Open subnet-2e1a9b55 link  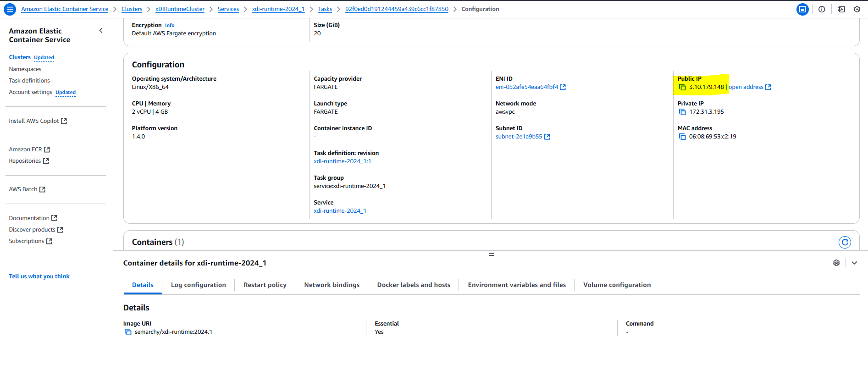pos(523,137)
